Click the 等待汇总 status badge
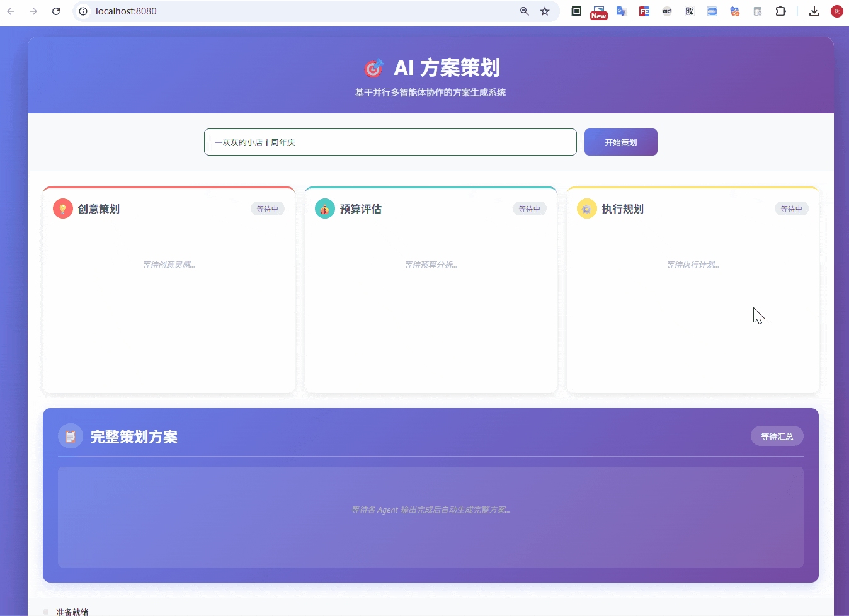 (x=777, y=436)
